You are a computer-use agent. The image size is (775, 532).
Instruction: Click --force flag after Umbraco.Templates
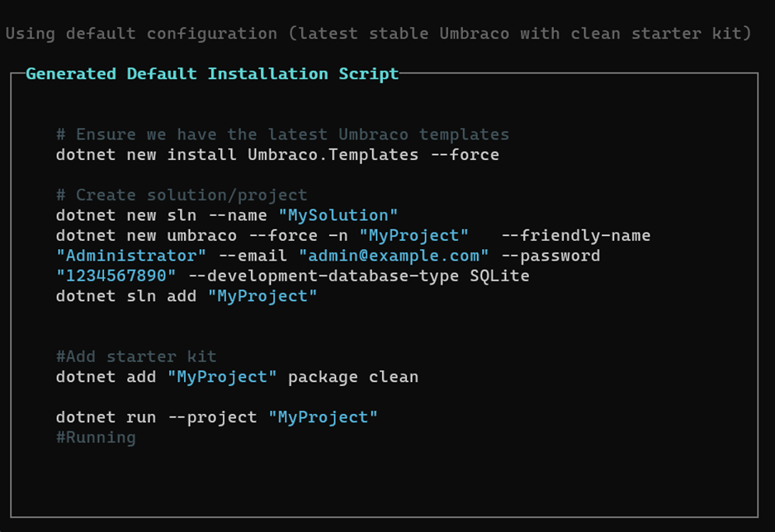pyautogui.click(x=465, y=155)
